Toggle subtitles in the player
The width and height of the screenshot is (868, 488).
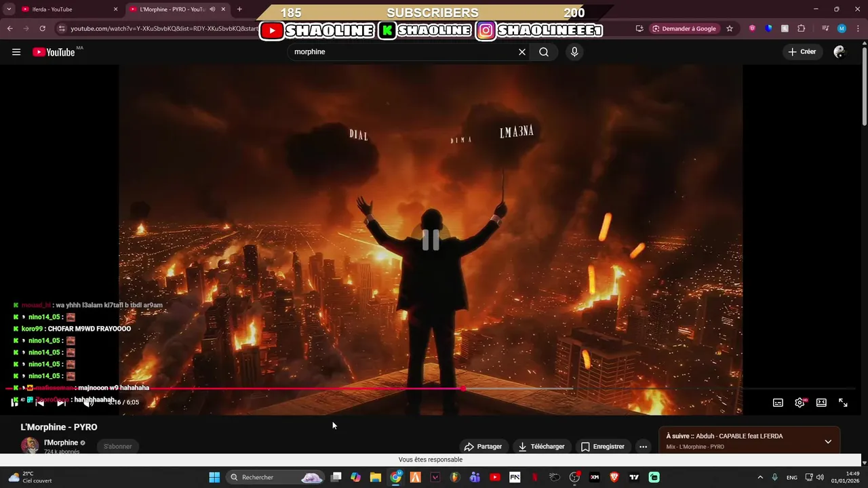coord(778,403)
